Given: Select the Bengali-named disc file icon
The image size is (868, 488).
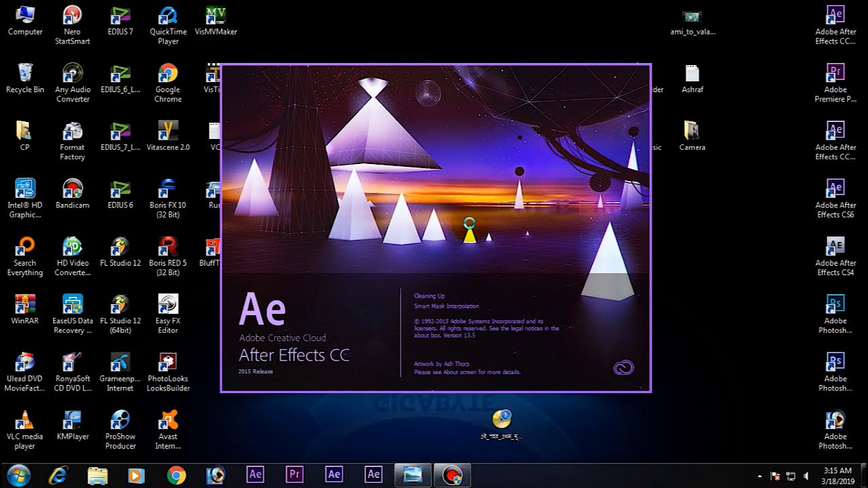Looking at the screenshot, I should [502, 424].
